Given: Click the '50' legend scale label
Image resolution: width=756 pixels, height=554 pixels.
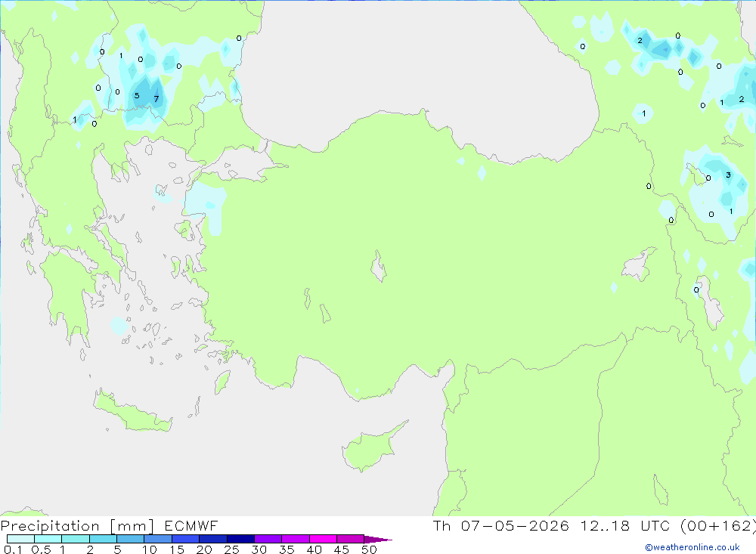Looking at the screenshot, I should [x=369, y=549].
